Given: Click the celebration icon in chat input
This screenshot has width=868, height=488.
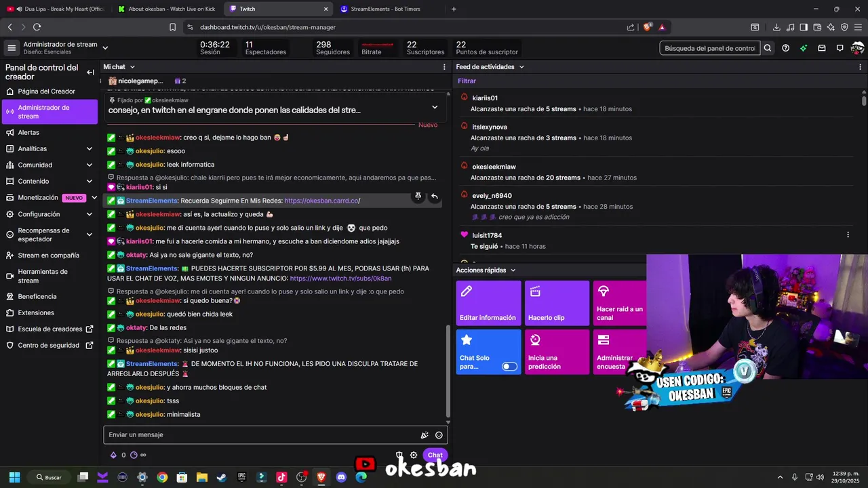Looking at the screenshot, I should point(425,435).
